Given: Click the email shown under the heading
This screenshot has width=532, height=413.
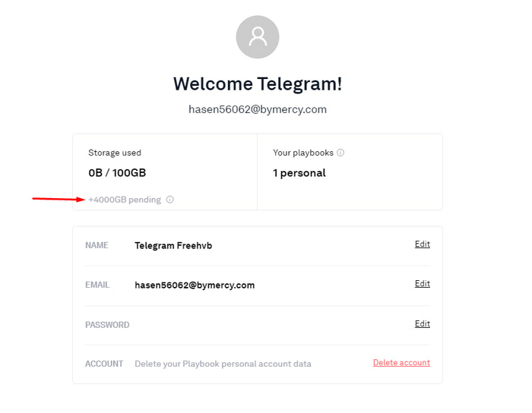Looking at the screenshot, I should (258, 109).
